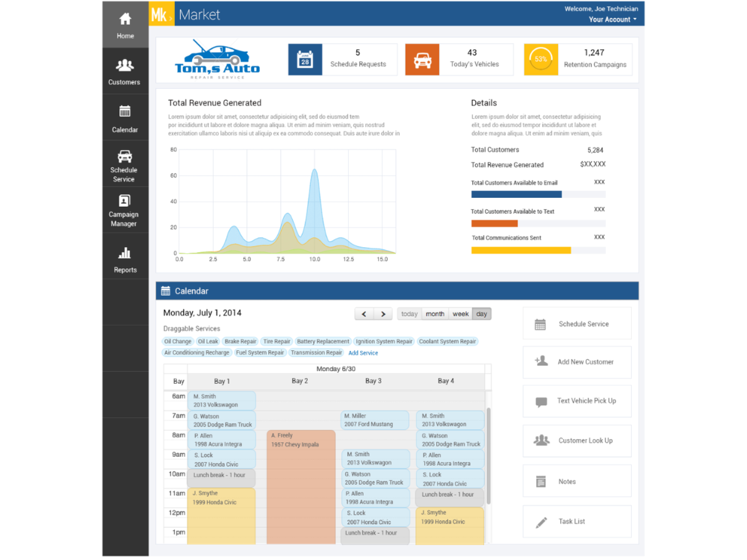
Task: Open the Calendar sidebar icon
Action: click(x=125, y=111)
